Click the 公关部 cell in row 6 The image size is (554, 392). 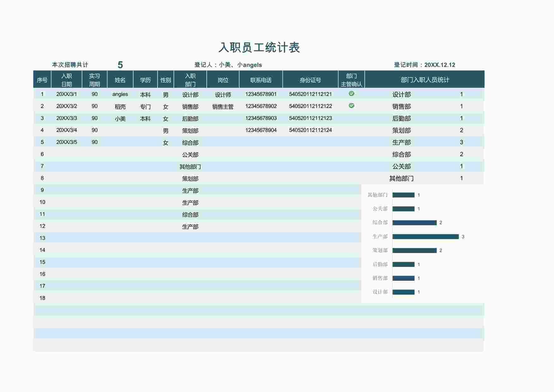[190, 155]
